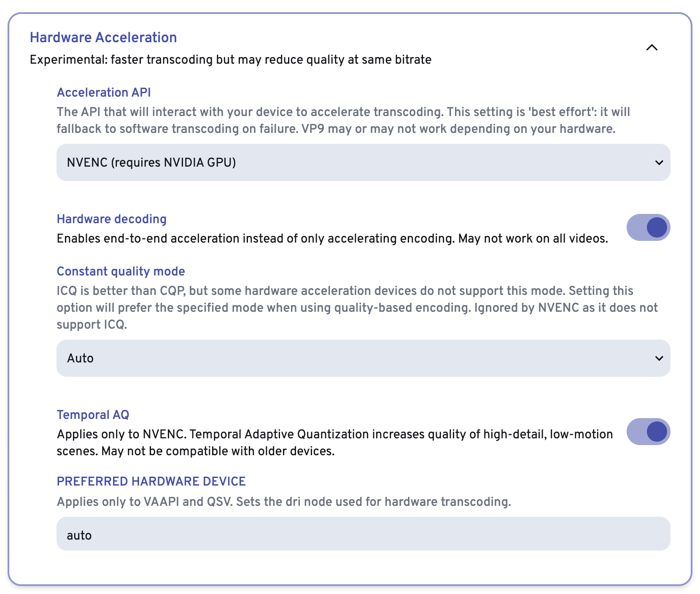This screenshot has width=700, height=594.
Task: Click the VAAPI and QSV description text
Action: click(284, 502)
